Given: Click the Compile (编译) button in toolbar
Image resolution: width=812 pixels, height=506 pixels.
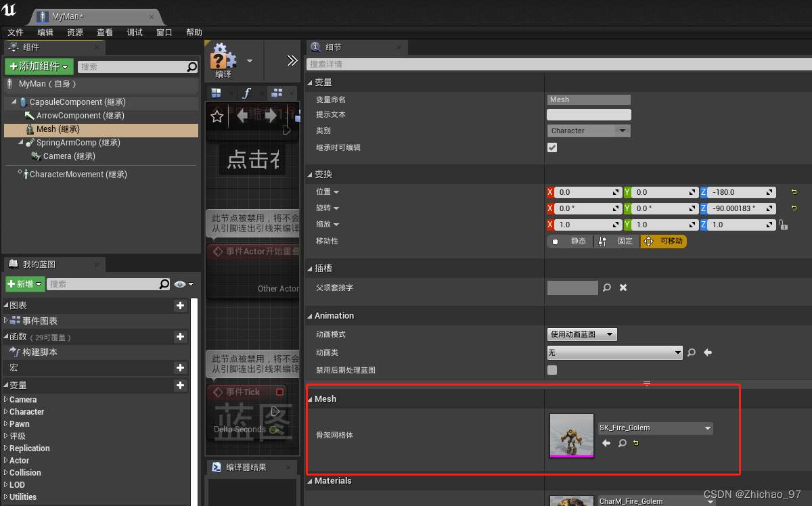Looking at the screenshot, I should (222, 61).
